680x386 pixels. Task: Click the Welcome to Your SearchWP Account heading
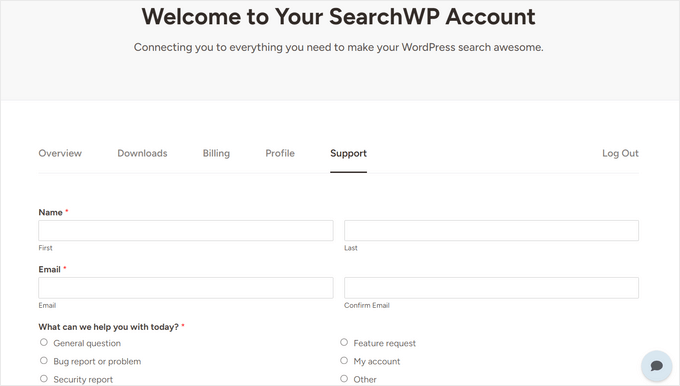[x=339, y=16]
